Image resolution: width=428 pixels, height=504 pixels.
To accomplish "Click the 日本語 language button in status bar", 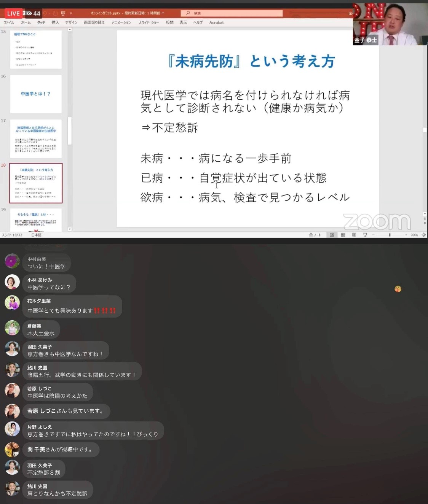I will pyautogui.click(x=37, y=235).
